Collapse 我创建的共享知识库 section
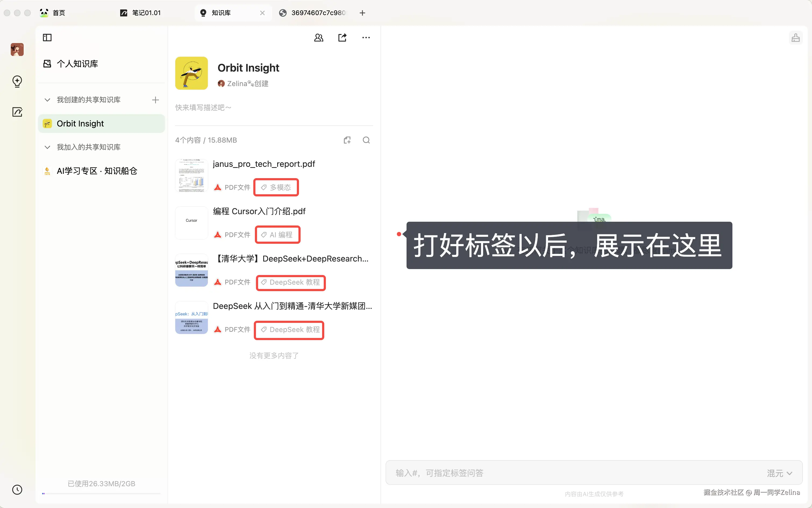 tap(47, 100)
